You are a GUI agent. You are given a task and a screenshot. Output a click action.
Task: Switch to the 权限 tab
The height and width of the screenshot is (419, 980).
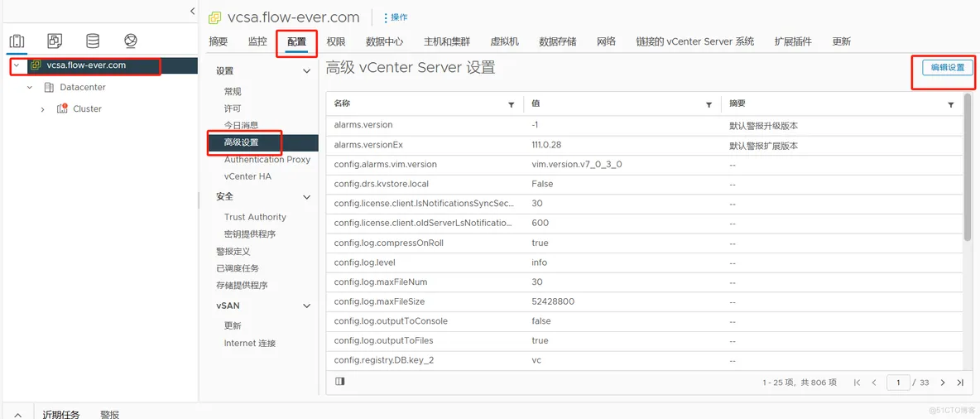coord(336,42)
